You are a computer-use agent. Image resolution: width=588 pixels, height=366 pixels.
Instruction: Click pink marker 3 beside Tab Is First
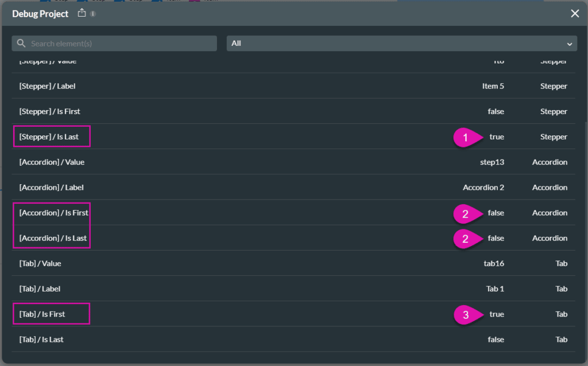466,314
